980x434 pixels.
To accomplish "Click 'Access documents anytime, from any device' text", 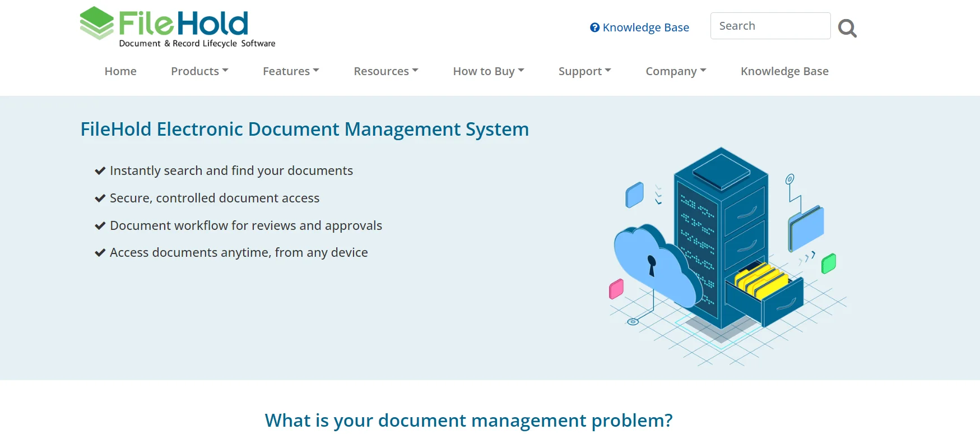I will point(239,252).
